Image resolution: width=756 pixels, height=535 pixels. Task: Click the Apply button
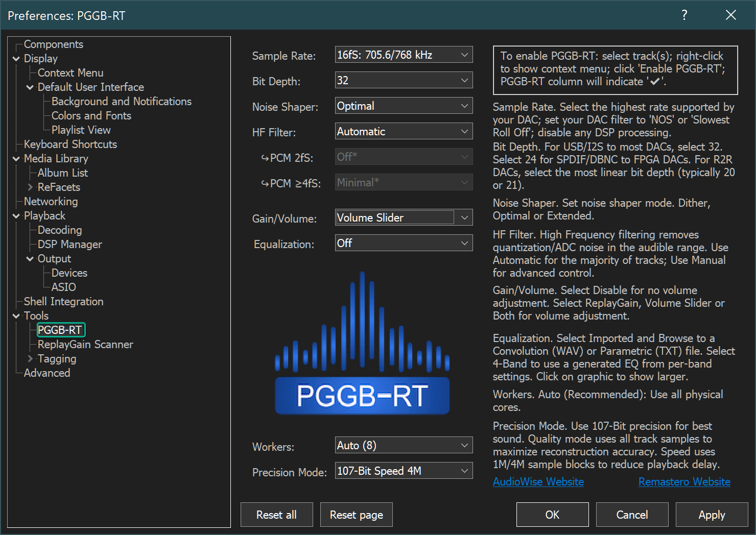click(712, 515)
